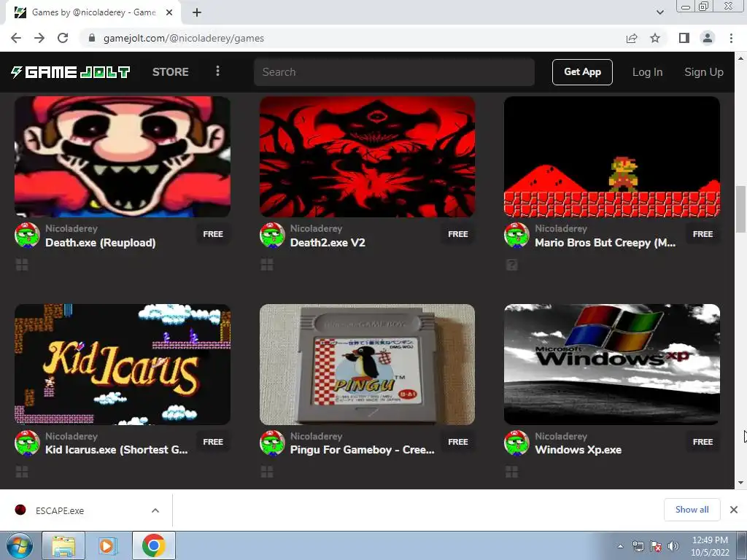Expand ESCAPE.exe download options arrow
This screenshot has height=560, width=747.
pos(155,510)
